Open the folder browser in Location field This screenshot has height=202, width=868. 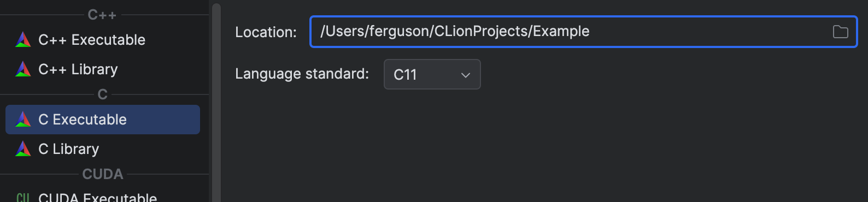point(840,32)
